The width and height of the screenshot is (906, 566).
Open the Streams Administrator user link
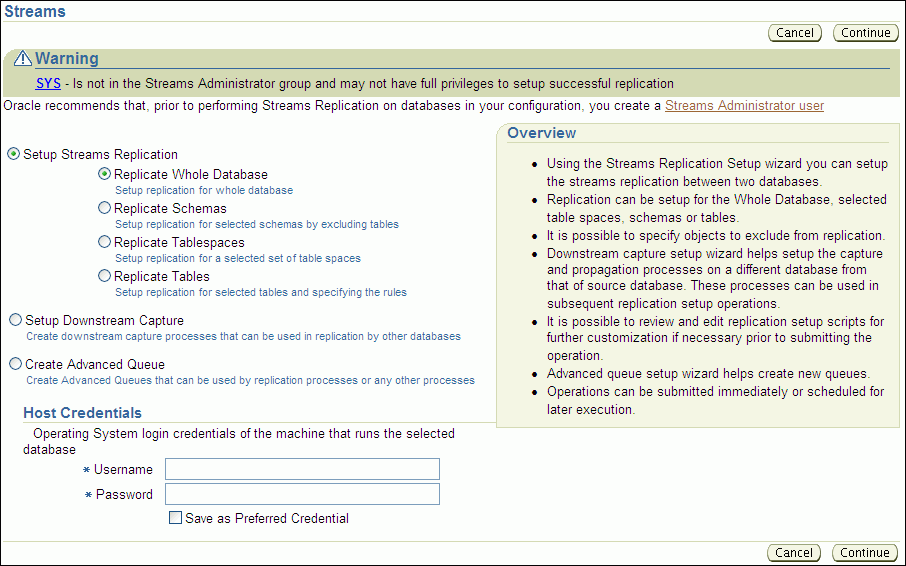744,105
